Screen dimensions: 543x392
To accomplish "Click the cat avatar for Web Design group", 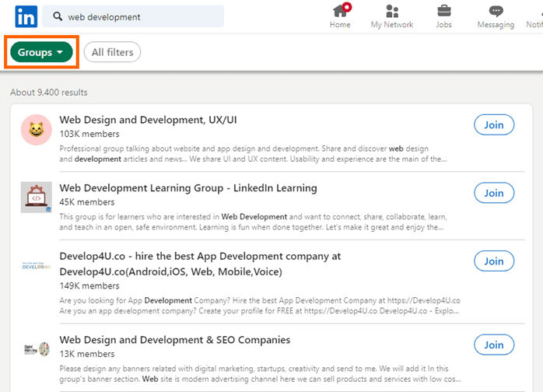I will tap(36, 131).
